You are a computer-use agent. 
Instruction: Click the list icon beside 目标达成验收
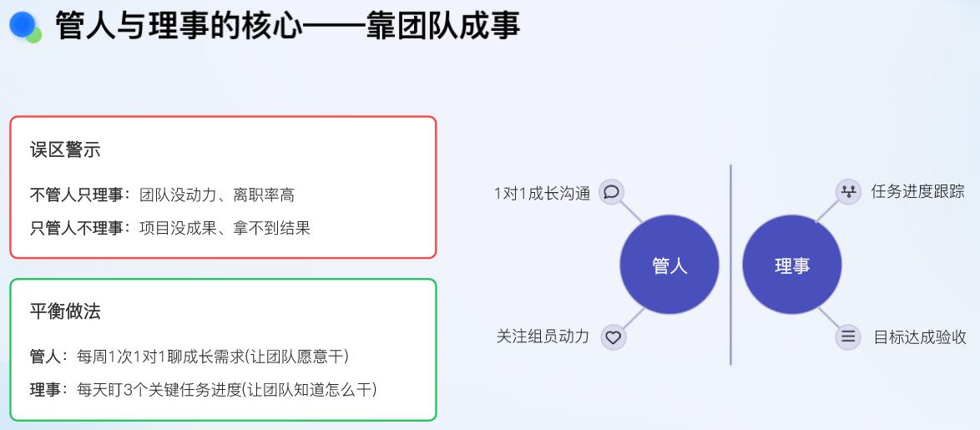[x=848, y=337]
